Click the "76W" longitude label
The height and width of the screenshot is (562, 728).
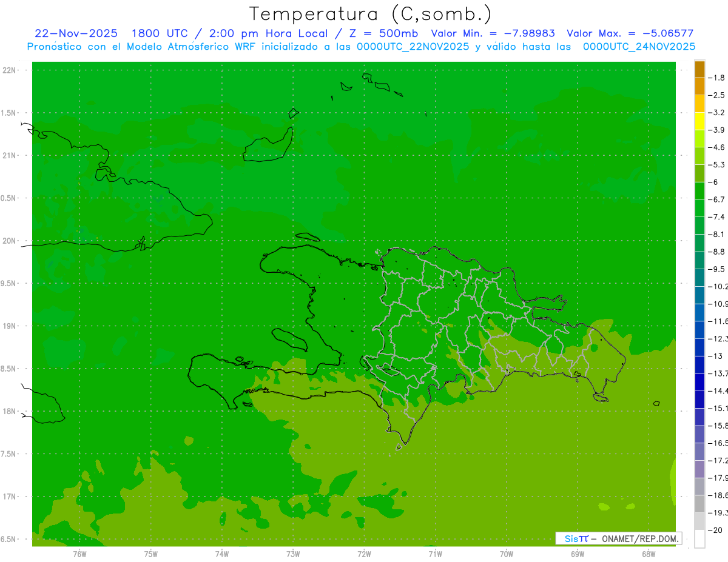point(79,554)
